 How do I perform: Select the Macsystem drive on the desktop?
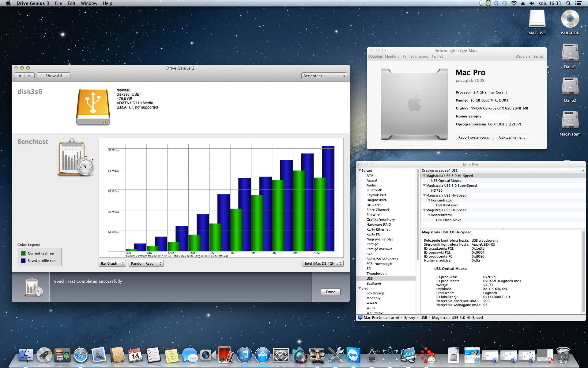570,123
